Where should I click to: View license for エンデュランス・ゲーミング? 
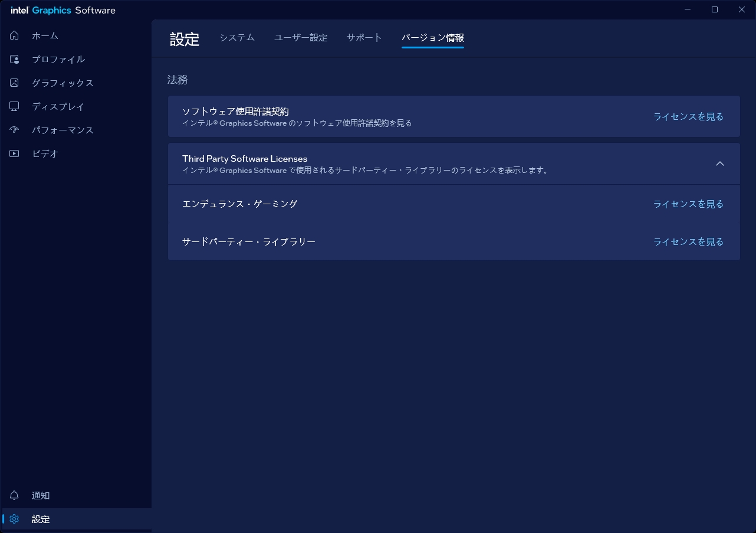coord(688,204)
